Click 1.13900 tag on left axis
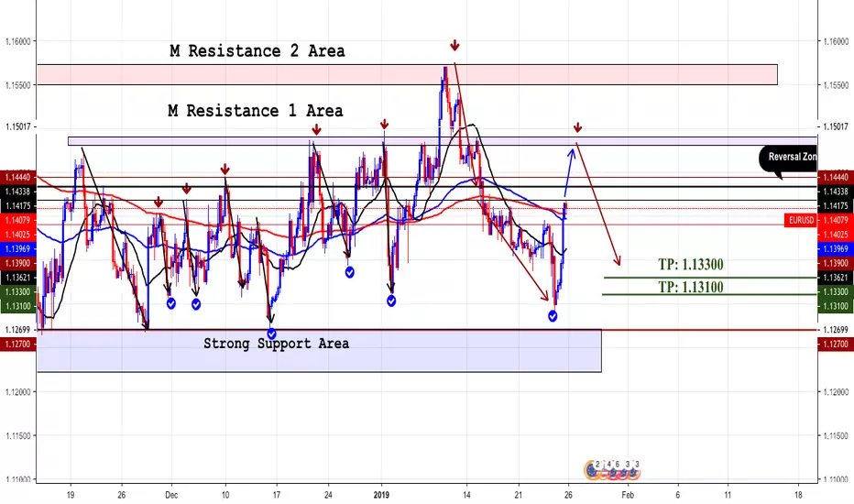This screenshot has height=504, width=854. click(18, 263)
